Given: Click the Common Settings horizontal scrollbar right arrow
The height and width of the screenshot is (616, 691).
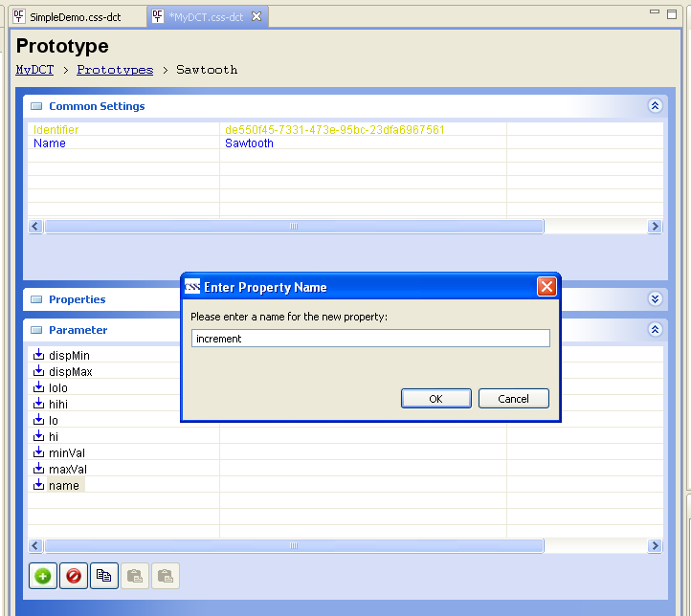Looking at the screenshot, I should click(x=656, y=227).
